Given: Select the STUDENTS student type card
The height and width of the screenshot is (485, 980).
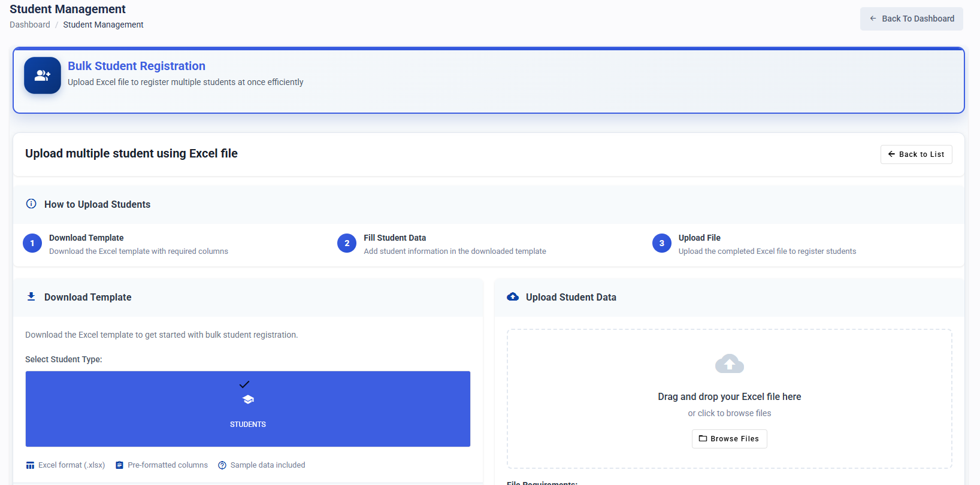Looking at the screenshot, I should [x=248, y=409].
